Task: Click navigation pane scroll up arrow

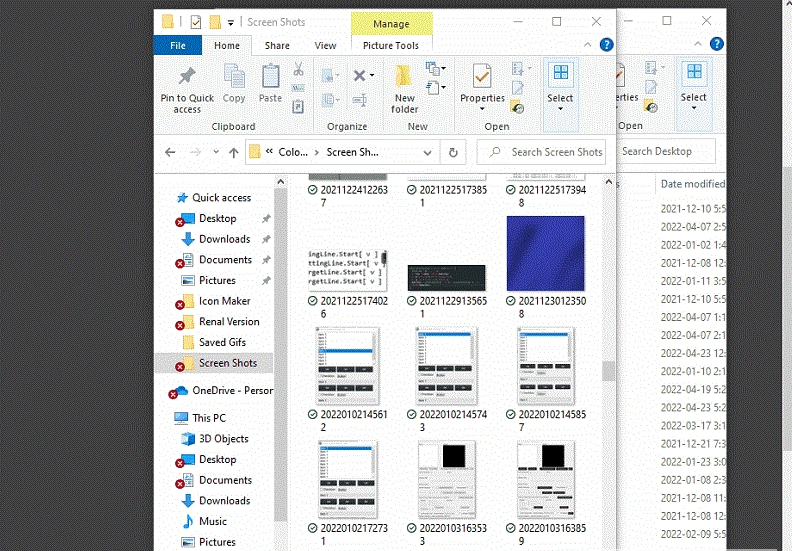Action: [281, 182]
